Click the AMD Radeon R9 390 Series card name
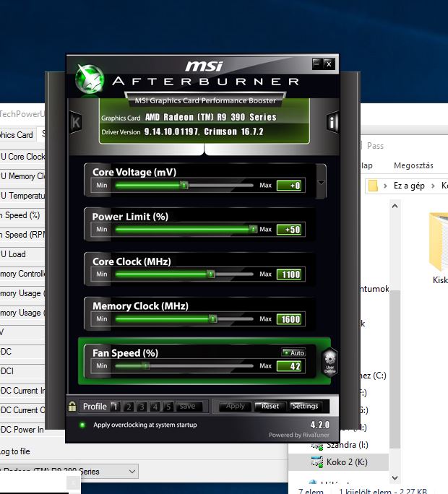Screen dimensions: 448x494 (210, 117)
